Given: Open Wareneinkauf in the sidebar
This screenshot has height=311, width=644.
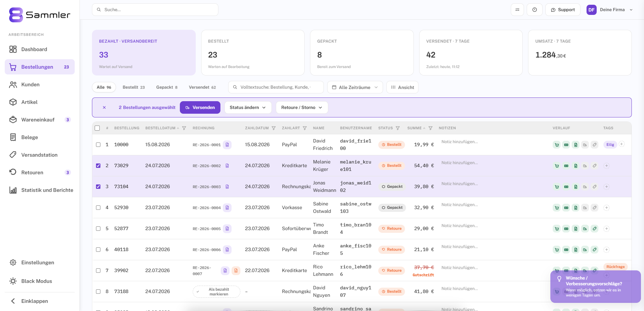Looking at the screenshot, I should (40, 120).
